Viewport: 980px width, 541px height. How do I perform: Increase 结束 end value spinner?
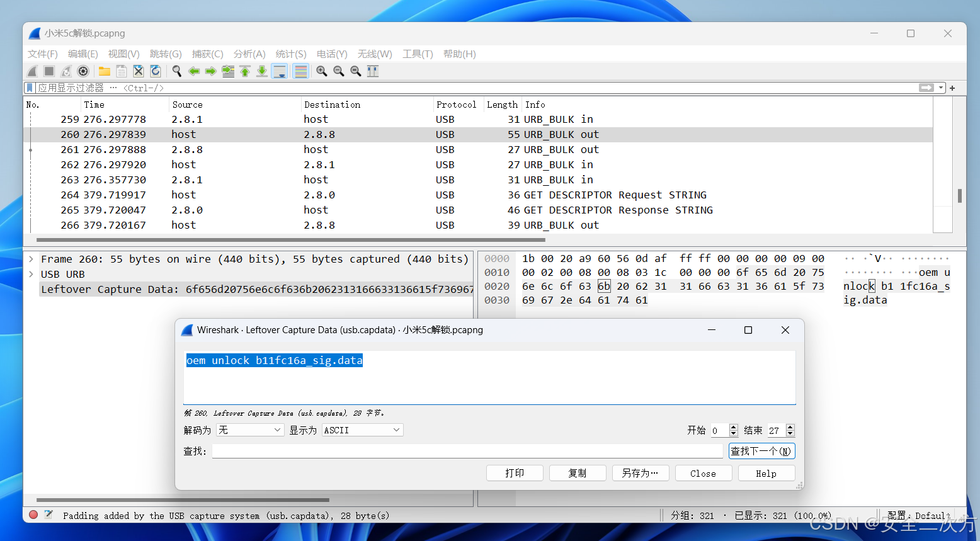[790, 427]
